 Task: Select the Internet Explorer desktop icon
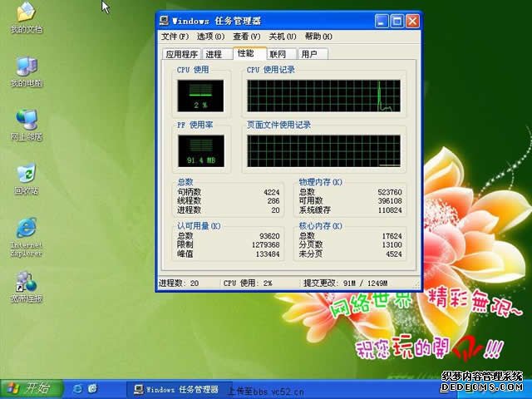[27, 237]
